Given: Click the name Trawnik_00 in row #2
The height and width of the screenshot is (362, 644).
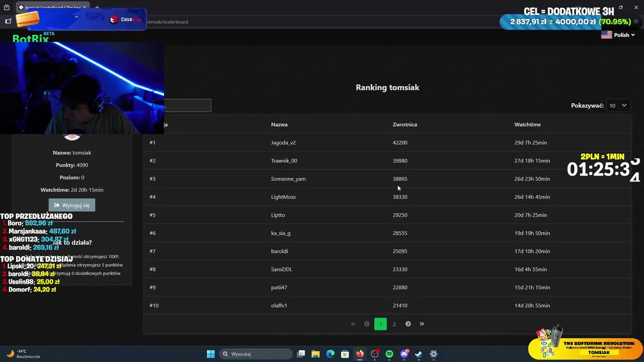Looking at the screenshot, I should click(x=284, y=160).
